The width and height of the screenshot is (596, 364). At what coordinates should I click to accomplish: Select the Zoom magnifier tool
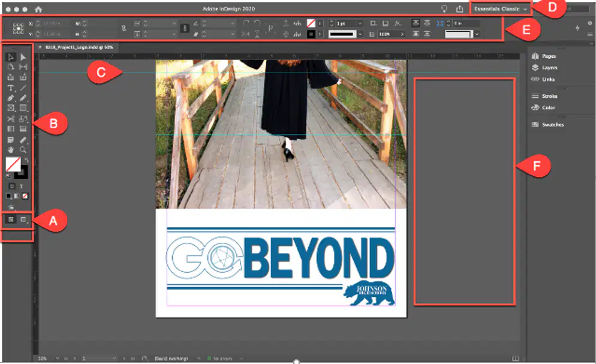click(x=23, y=150)
